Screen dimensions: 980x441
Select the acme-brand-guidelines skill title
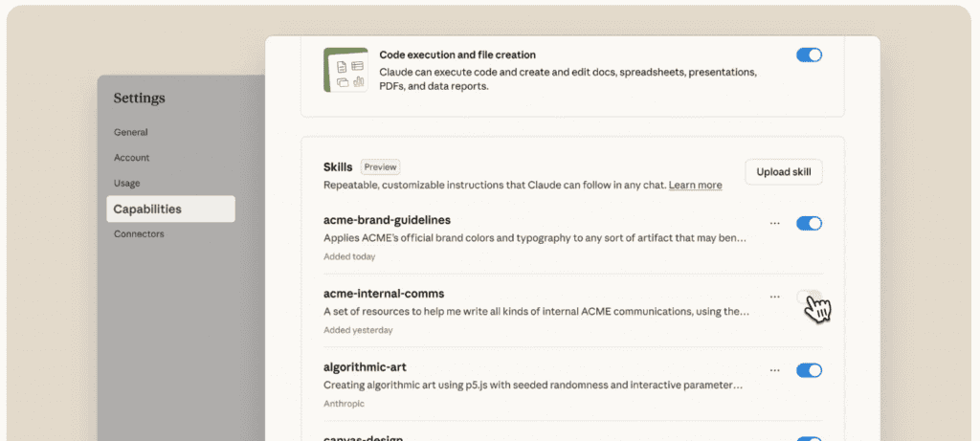point(387,220)
